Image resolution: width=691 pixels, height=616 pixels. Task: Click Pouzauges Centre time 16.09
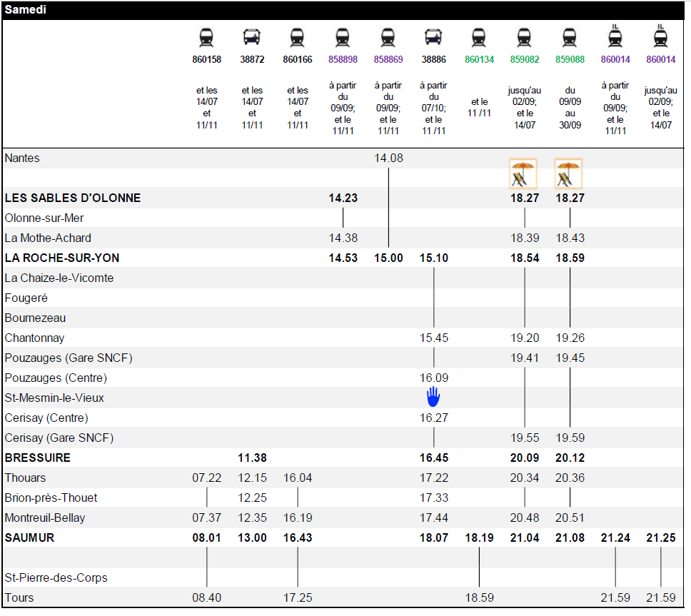(x=433, y=378)
